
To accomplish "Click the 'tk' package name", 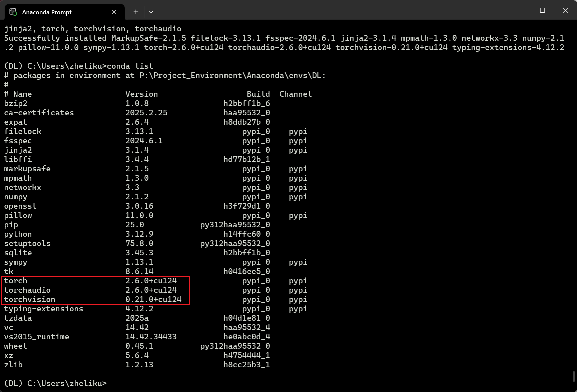I will (x=9, y=272).
